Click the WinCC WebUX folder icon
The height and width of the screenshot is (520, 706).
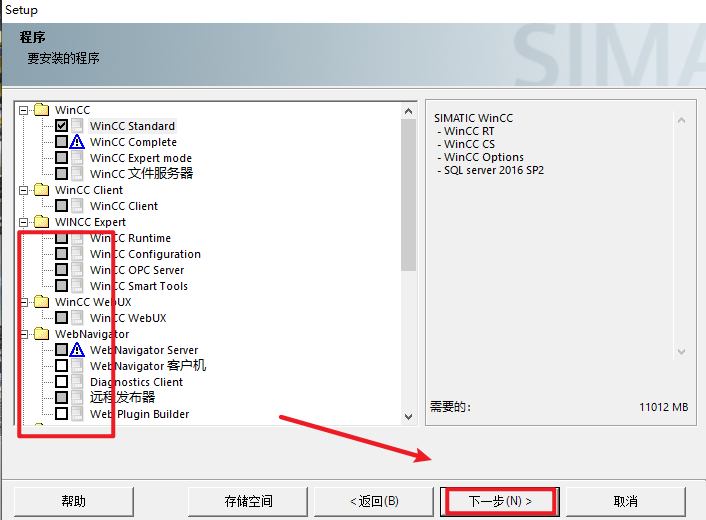[41, 302]
